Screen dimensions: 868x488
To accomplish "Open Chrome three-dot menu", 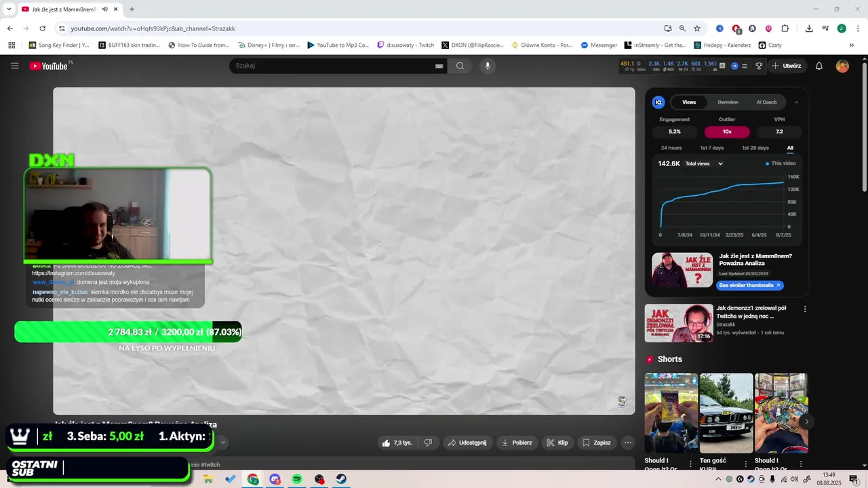I will tap(858, 28).
